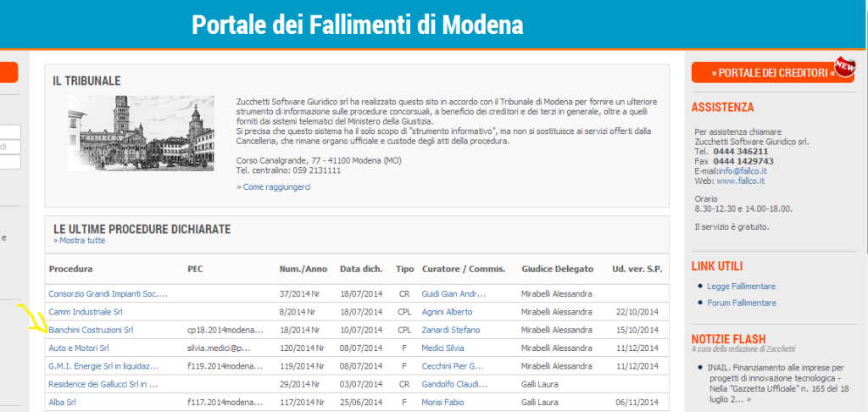Click hearing date 06/11/2014
This screenshot has height=412, width=868.
(637, 403)
